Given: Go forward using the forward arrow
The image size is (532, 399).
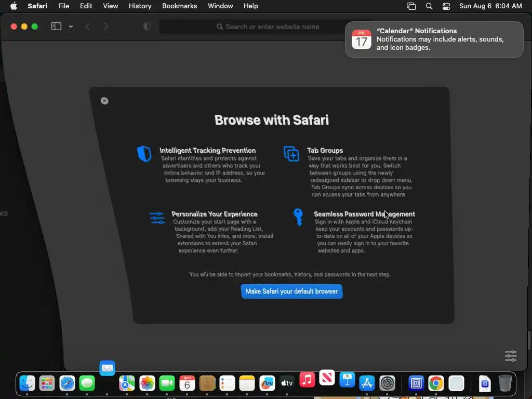Looking at the screenshot, I should click(x=106, y=26).
